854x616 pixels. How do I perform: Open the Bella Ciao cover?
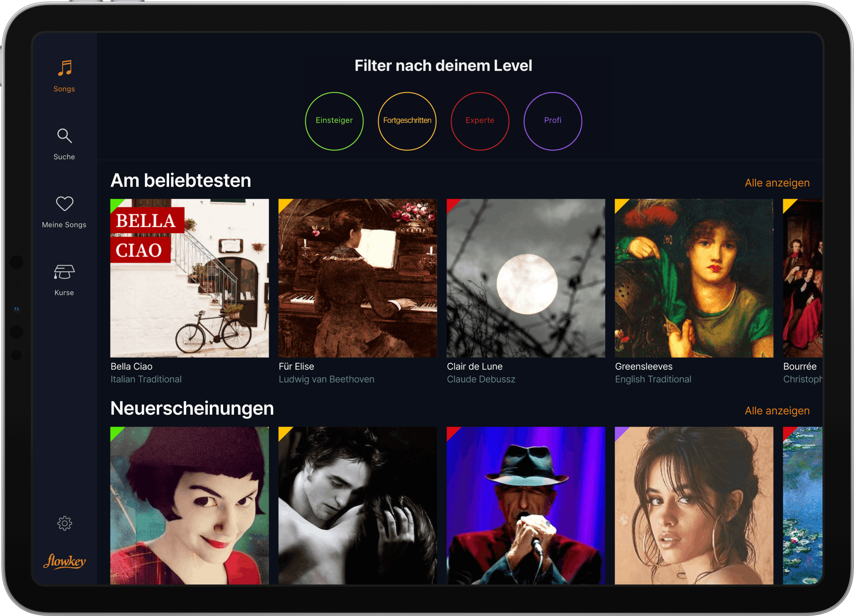point(189,278)
